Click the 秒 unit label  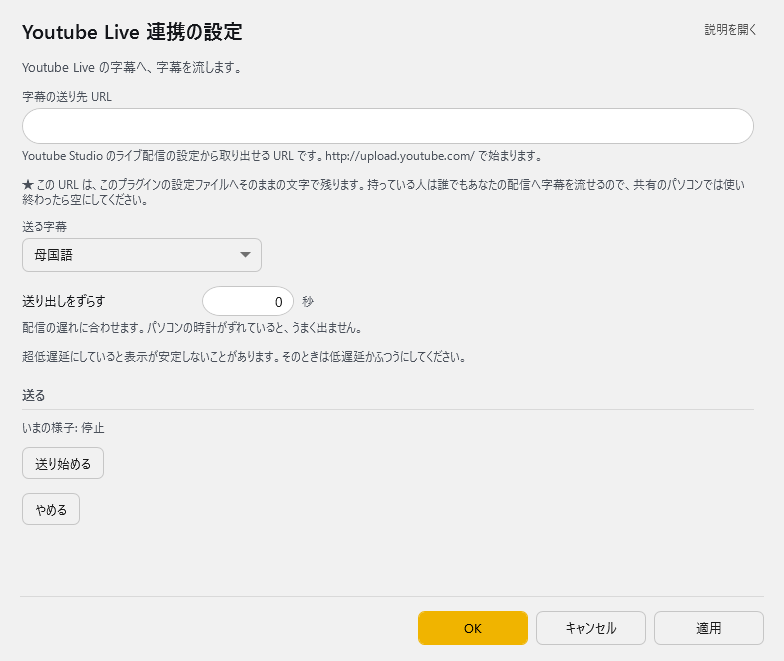point(308,301)
